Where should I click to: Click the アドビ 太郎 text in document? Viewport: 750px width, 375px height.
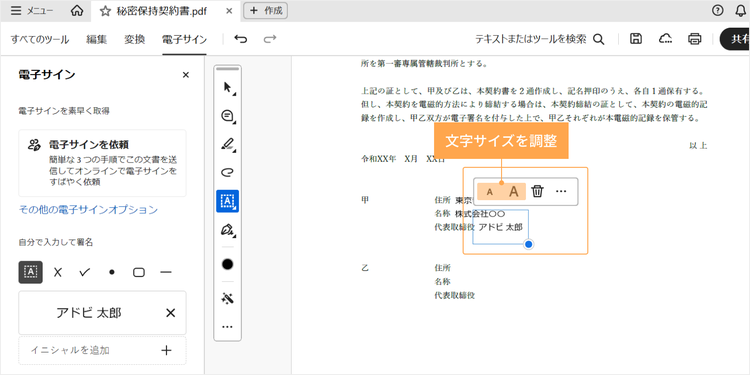coord(500,227)
